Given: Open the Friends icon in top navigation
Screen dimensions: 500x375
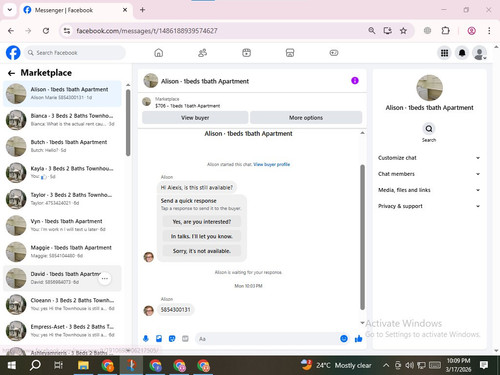Looking at the screenshot, I should (202, 53).
